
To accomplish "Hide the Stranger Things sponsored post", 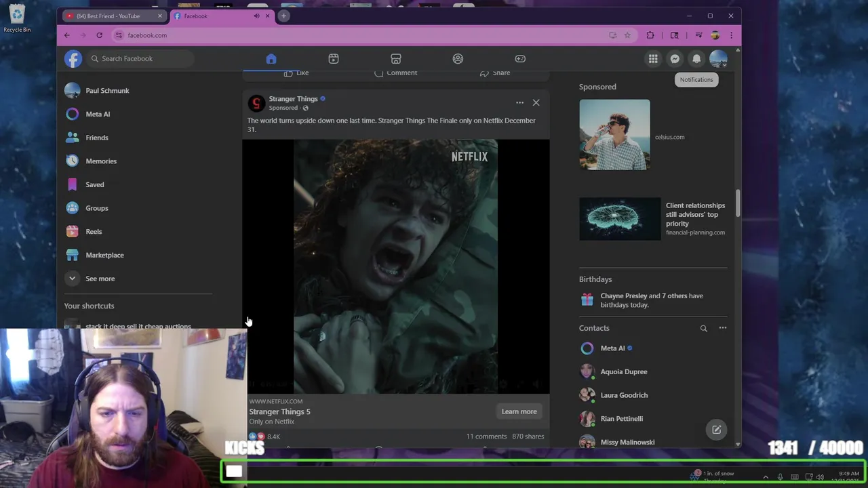I will 536,103.
